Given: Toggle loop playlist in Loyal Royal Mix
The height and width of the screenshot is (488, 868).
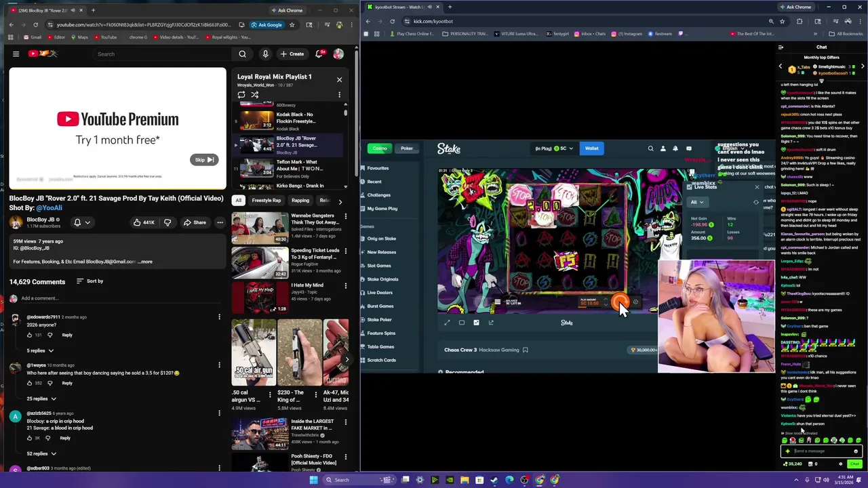Looking at the screenshot, I should (241, 95).
